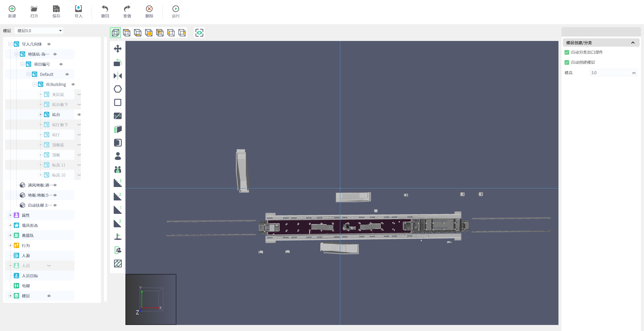Click the eye focus view icon
644x331 pixels.
(199, 33)
